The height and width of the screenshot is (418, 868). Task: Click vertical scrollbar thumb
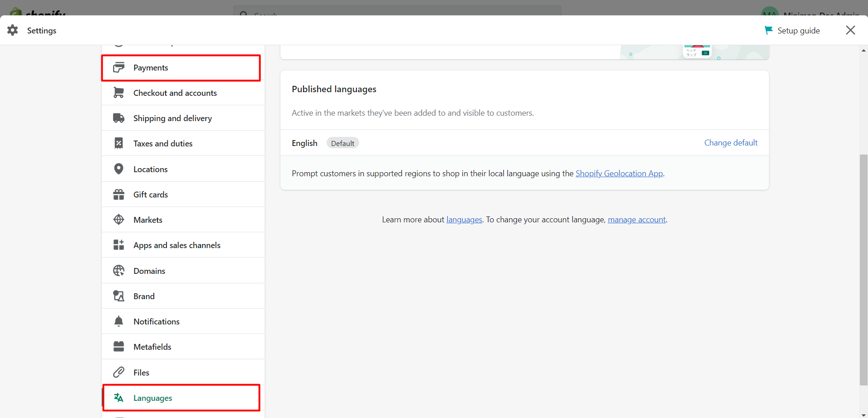(x=863, y=270)
